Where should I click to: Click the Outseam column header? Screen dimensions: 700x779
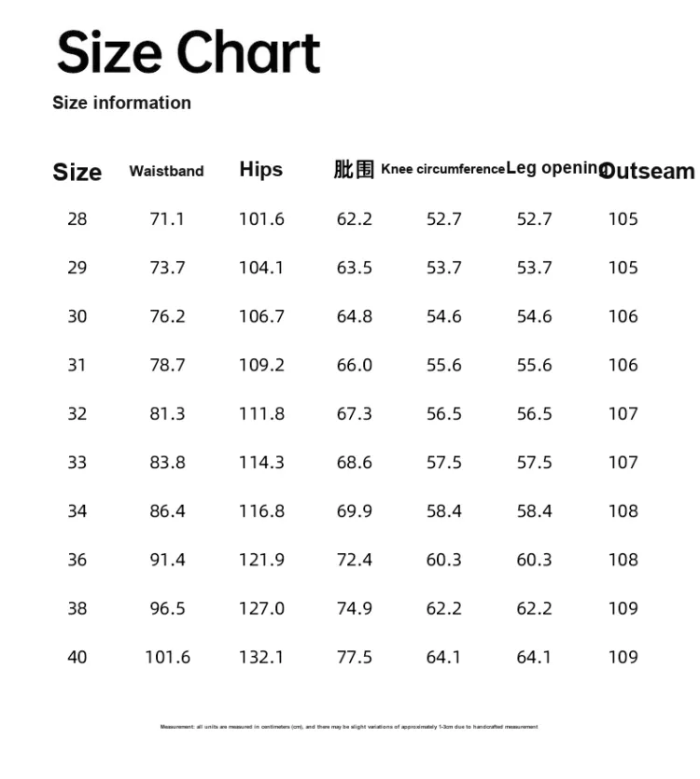(x=649, y=171)
